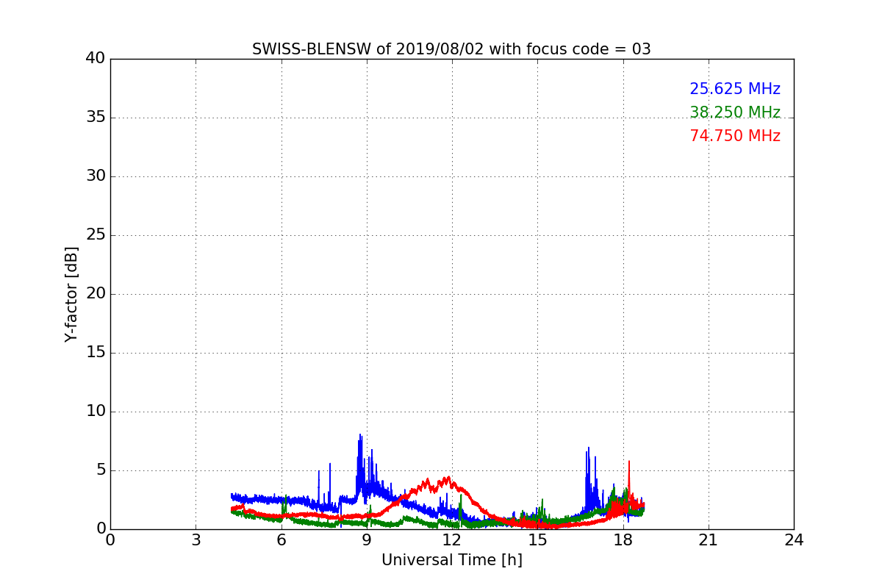Screen dimensions: 882x588
Task: Click the plot title SWISS-BLENSW of 2019/08/02
Action: pos(451,49)
